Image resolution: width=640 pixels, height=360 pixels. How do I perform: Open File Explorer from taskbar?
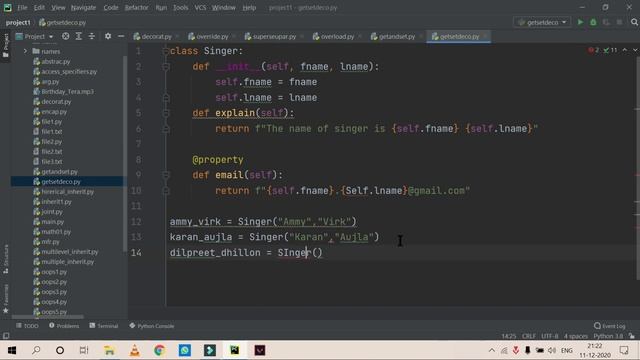pyautogui.click(x=109, y=350)
